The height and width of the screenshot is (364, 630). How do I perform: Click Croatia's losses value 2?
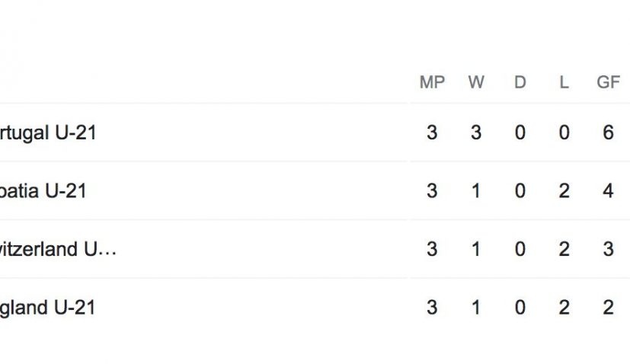(x=564, y=190)
